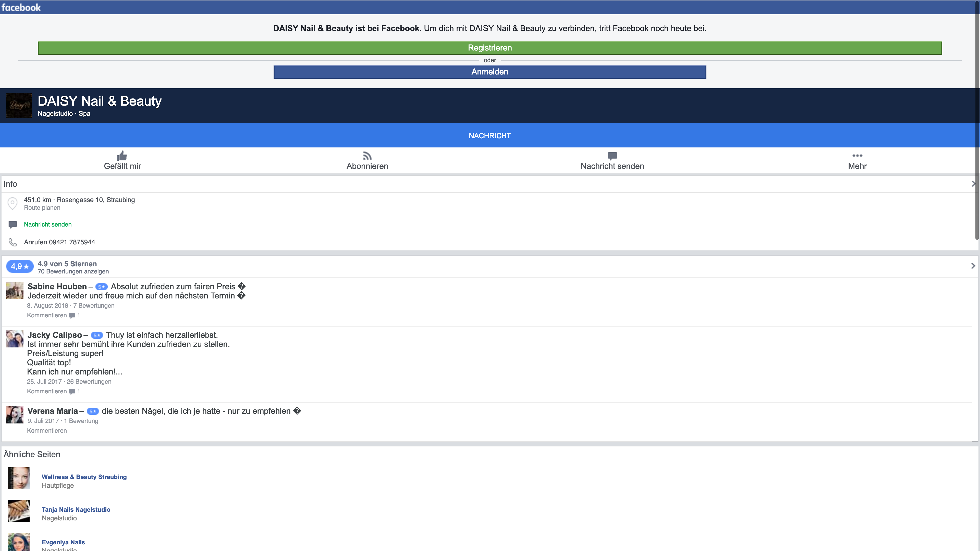
Task: Click the Facebook logo in the header
Action: pyautogui.click(x=21, y=7)
